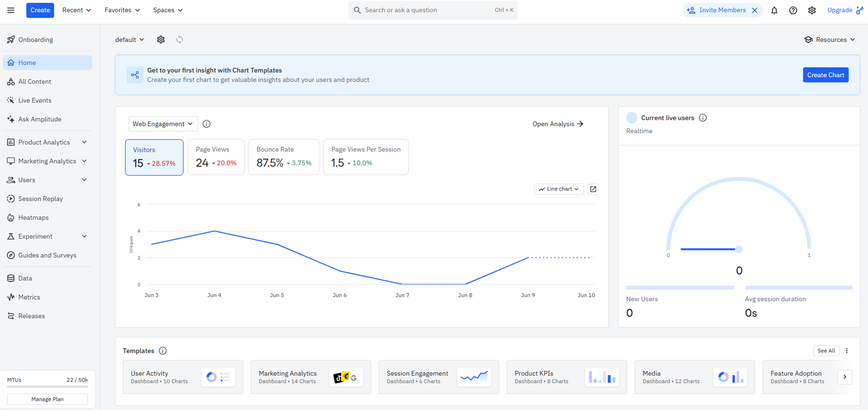Click the Invite Members button

point(716,10)
